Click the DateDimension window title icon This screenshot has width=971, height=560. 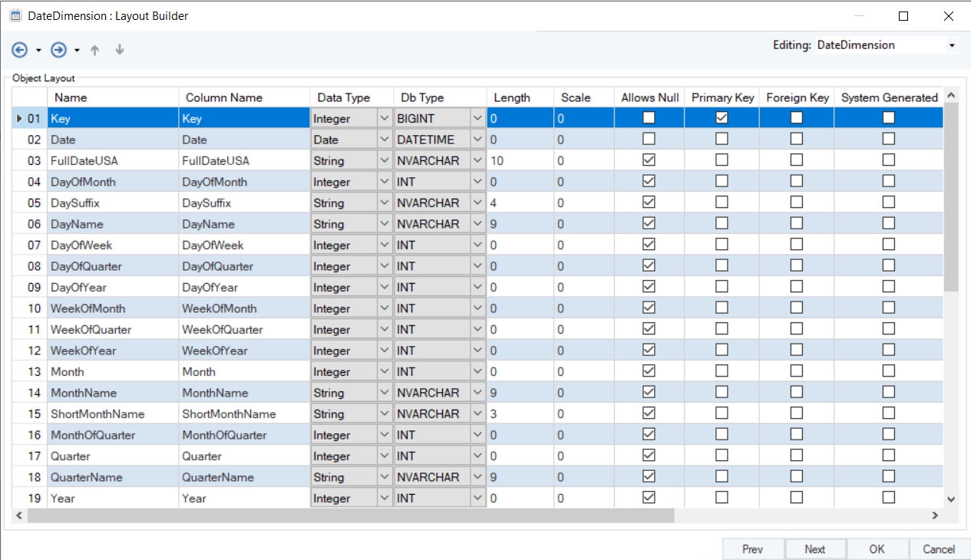(x=15, y=15)
